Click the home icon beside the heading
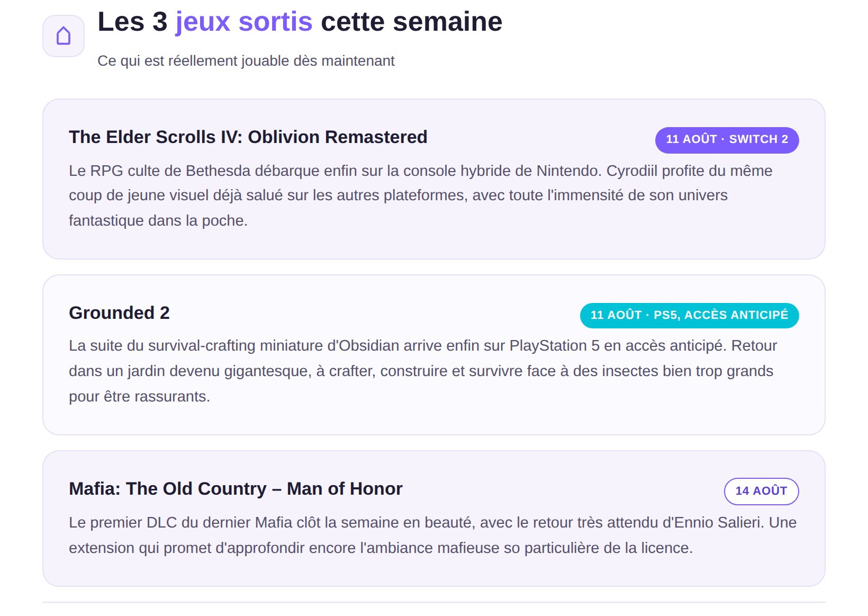The height and width of the screenshot is (616, 868). [x=64, y=36]
